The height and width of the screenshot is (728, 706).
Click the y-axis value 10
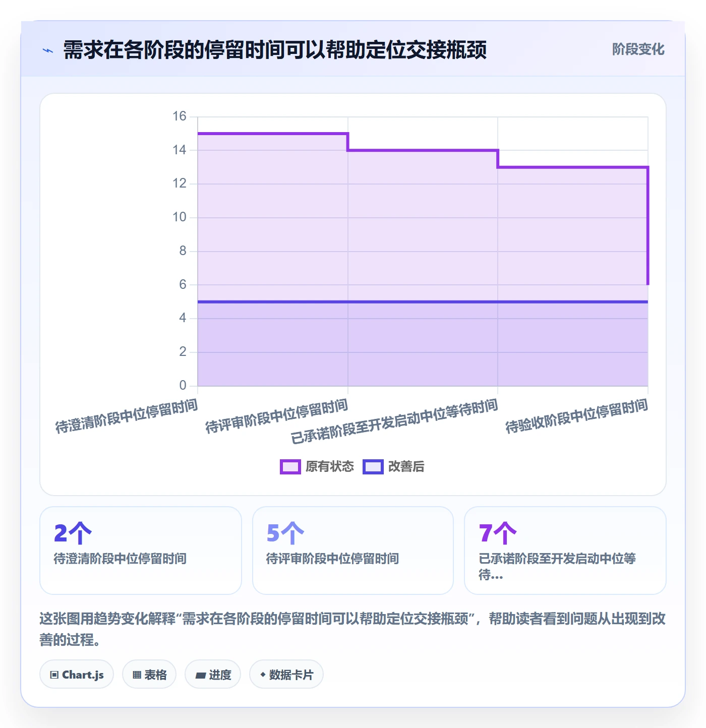click(180, 217)
